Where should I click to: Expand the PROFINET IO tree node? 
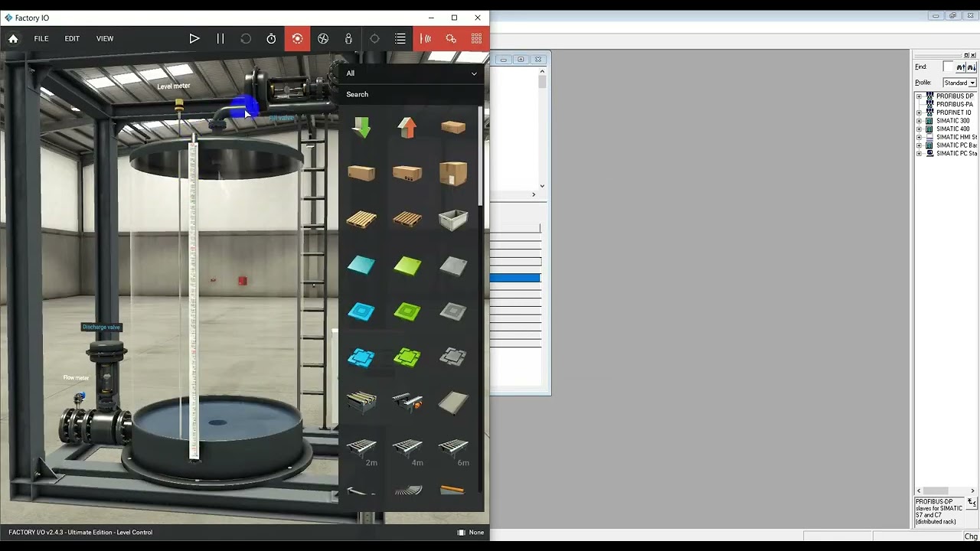point(919,112)
